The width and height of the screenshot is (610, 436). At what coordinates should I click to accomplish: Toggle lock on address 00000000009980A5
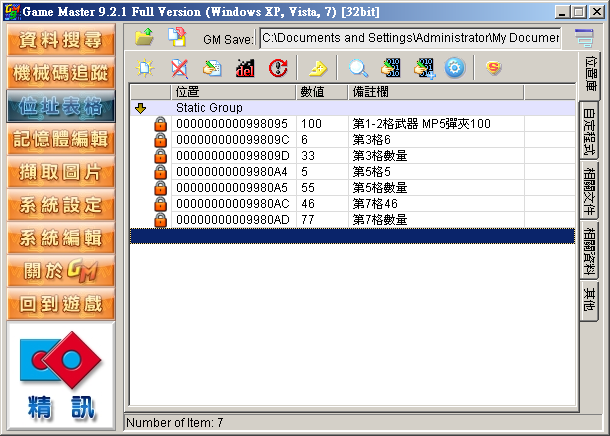coord(160,188)
